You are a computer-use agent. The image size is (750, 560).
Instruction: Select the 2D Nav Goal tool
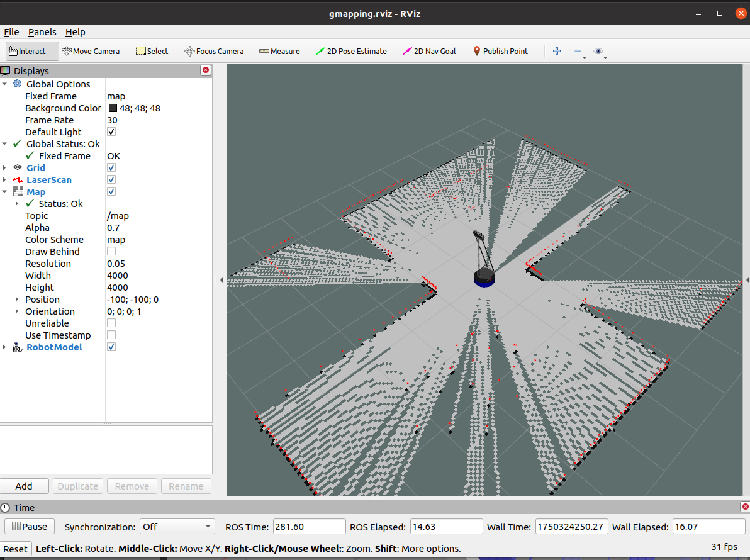point(428,51)
